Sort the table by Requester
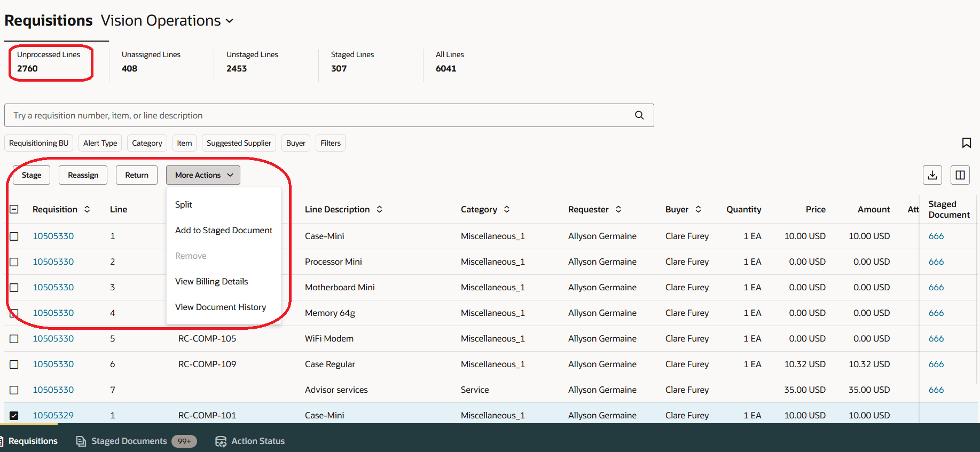The height and width of the screenshot is (452, 980). point(618,209)
